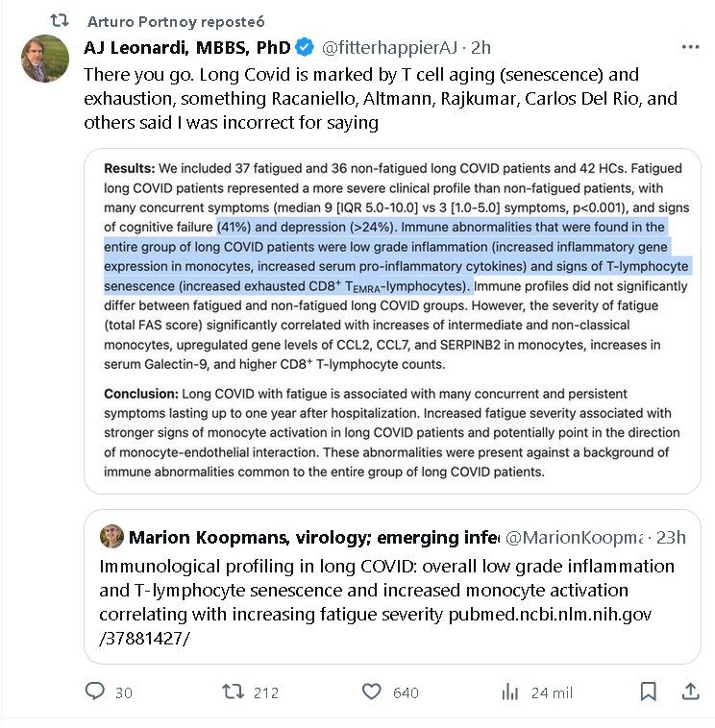Open AJ Leonardi's profile picture

(44, 57)
